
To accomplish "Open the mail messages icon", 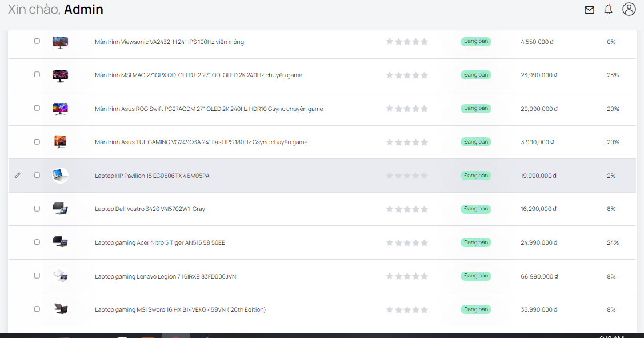I will click(589, 10).
